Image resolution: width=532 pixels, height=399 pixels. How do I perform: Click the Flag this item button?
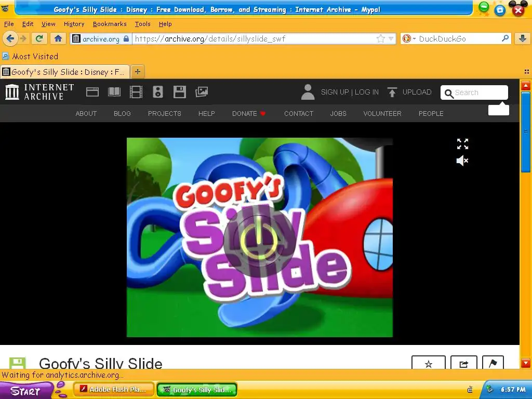493,363
